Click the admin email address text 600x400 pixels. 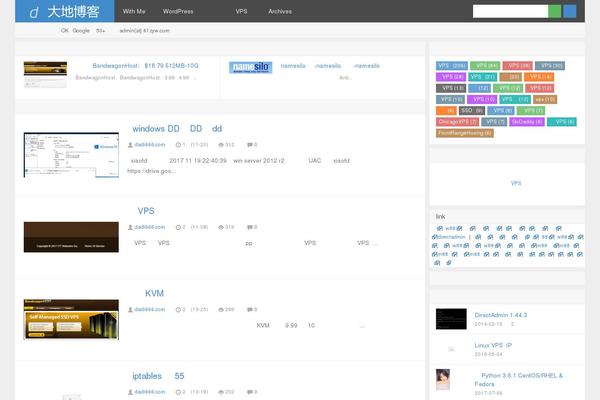tap(144, 31)
